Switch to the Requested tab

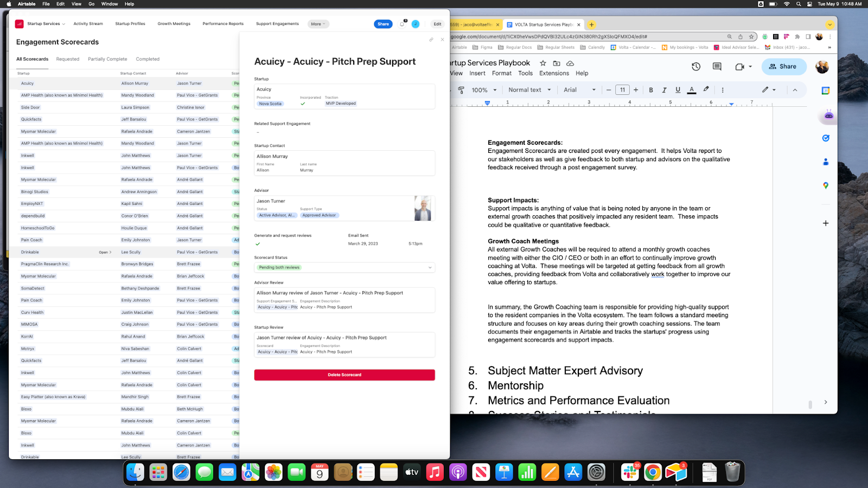click(68, 59)
